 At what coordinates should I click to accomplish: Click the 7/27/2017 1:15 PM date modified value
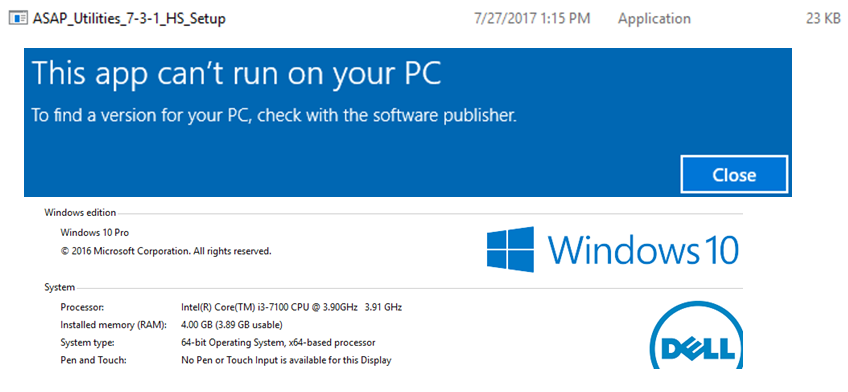tap(532, 19)
